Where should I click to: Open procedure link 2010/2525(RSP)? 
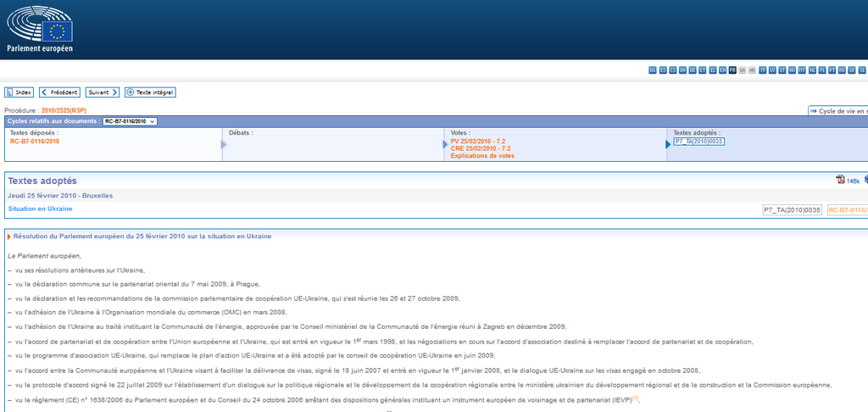pyautogui.click(x=64, y=111)
